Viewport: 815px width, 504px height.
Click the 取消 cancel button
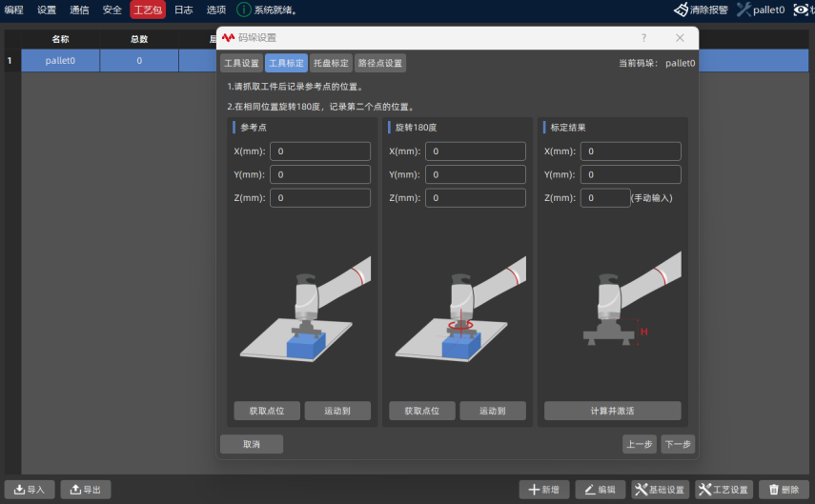click(x=252, y=444)
